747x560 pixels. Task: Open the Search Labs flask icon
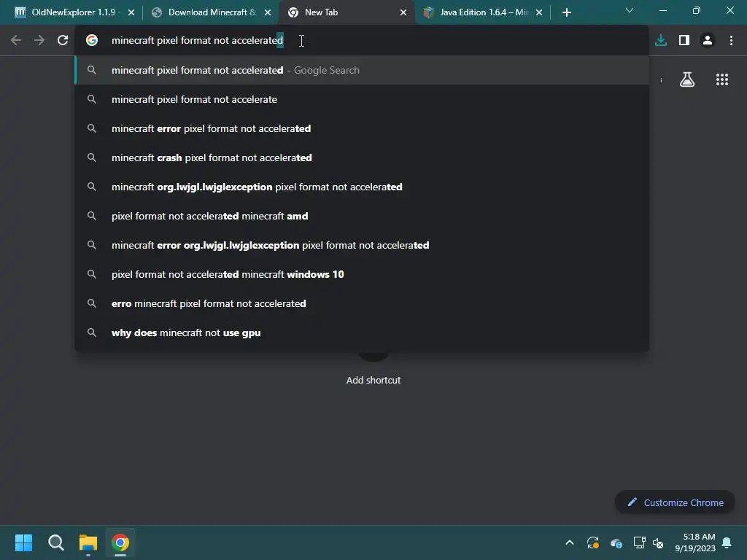pos(687,79)
